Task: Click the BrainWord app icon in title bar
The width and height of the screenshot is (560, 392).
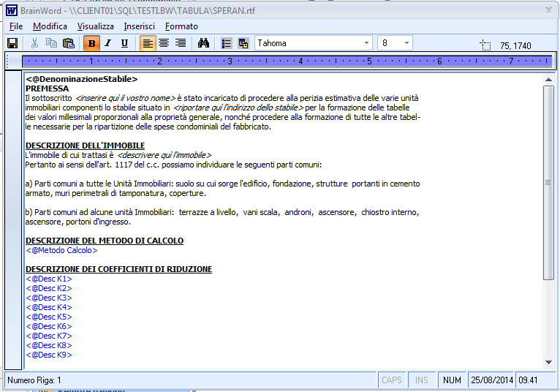Action: pyautogui.click(x=12, y=10)
